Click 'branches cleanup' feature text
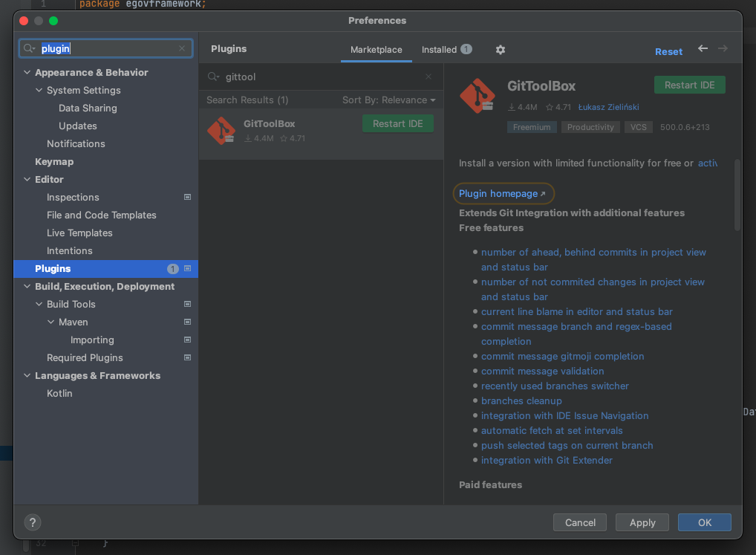This screenshot has height=555, width=756. click(x=521, y=401)
